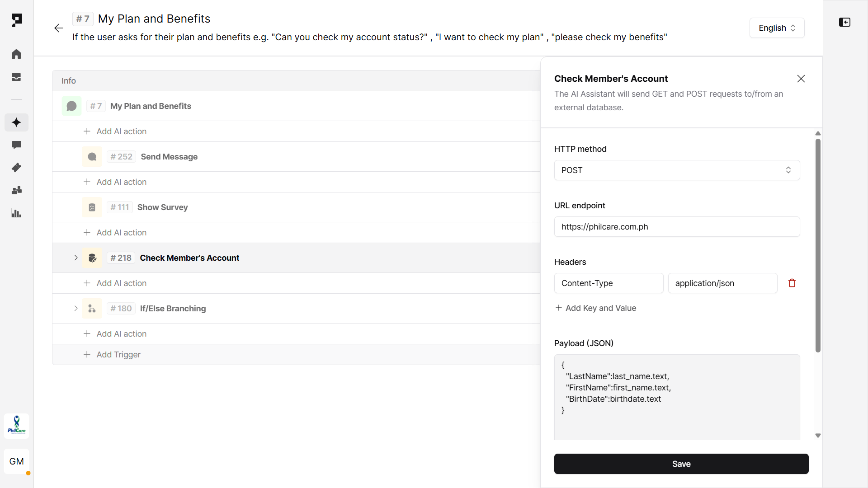Open the inbox tray icon
868x488 pixels.
tap(16, 77)
